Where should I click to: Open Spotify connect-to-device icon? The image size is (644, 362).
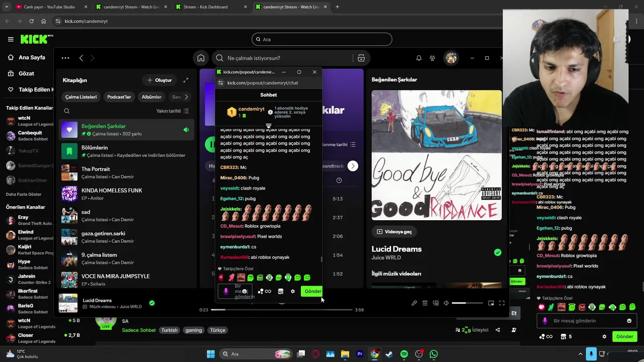pos(436,303)
